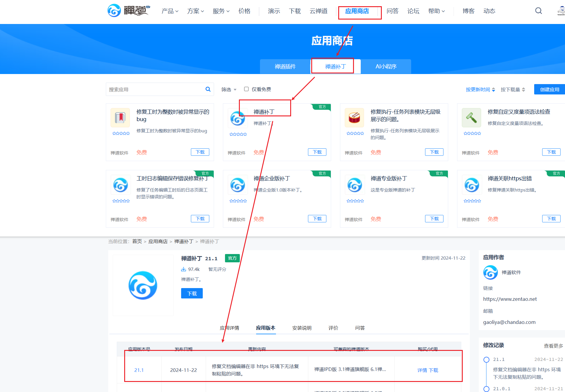This screenshot has height=392, width=565.
Task: Click the hammer icon of 修复自定义度量项 app
Action: tap(471, 118)
